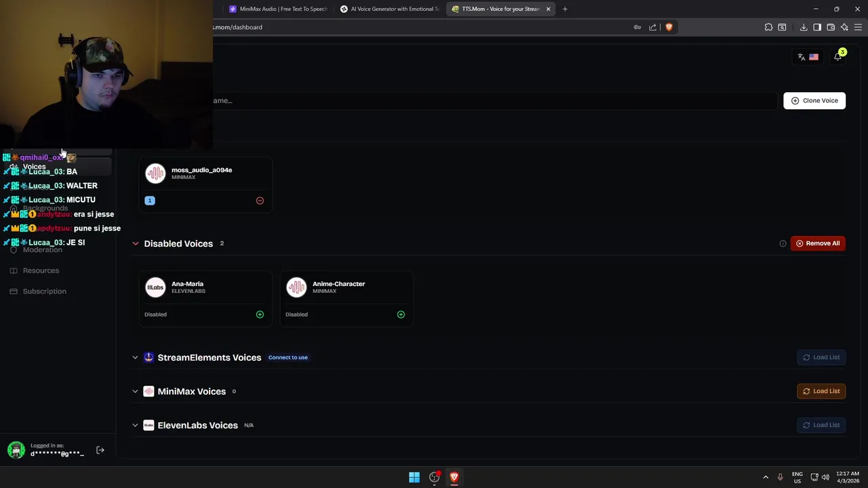Click the Subscription card icon
The width and height of the screenshot is (868, 488).
click(x=14, y=291)
